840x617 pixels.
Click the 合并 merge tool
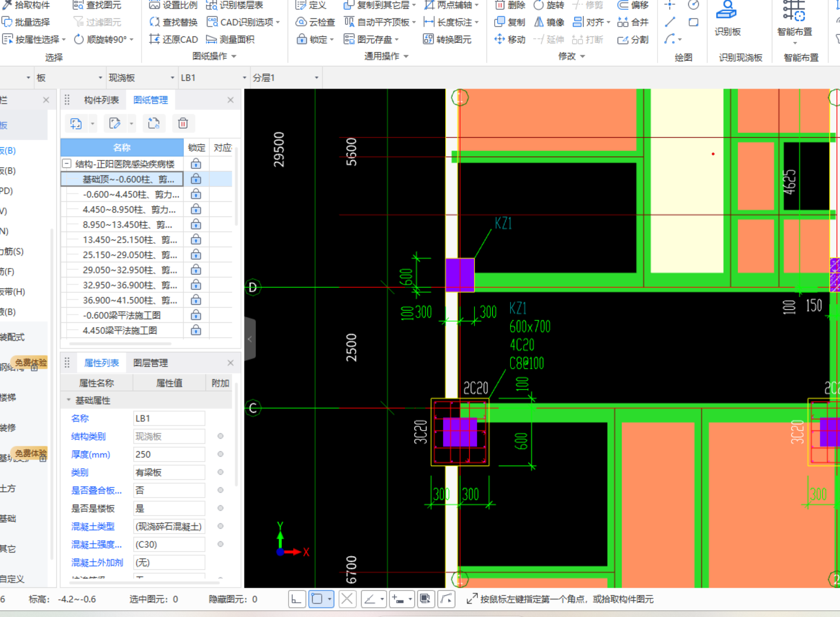(x=633, y=22)
